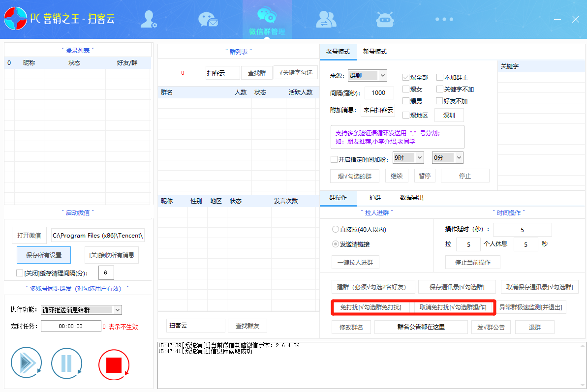Pause the task with blue pause button
This screenshot has height=392, width=587.
tap(66, 363)
